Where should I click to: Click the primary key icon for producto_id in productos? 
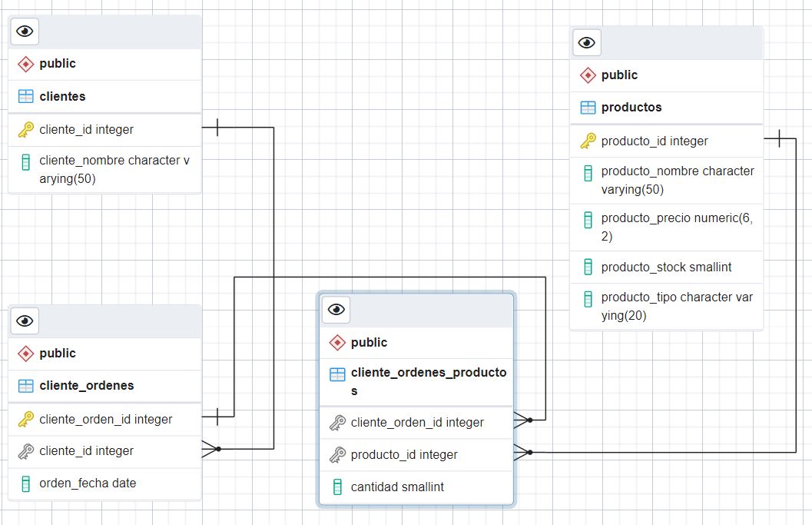click(587, 141)
